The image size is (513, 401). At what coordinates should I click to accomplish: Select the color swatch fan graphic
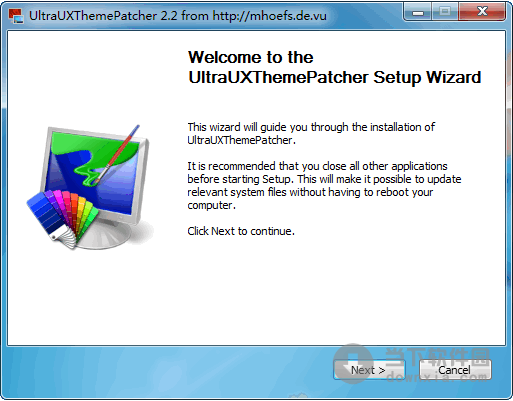tap(62, 218)
